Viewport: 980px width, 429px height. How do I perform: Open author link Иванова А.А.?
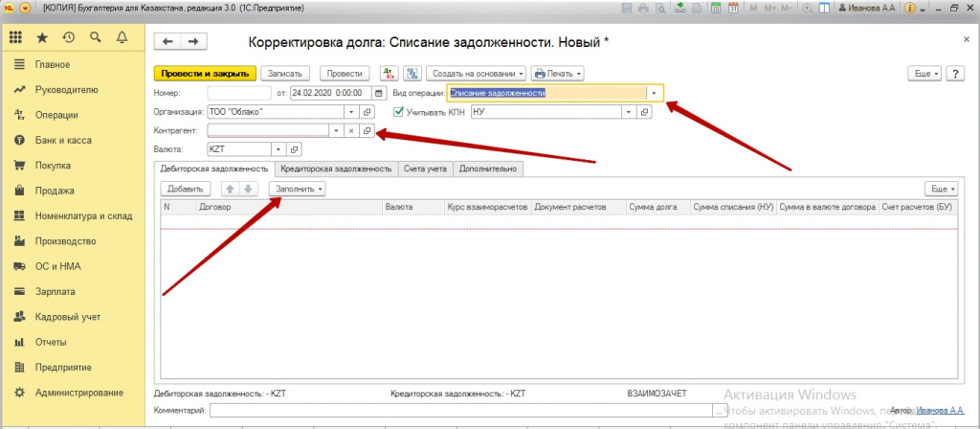(x=941, y=411)
